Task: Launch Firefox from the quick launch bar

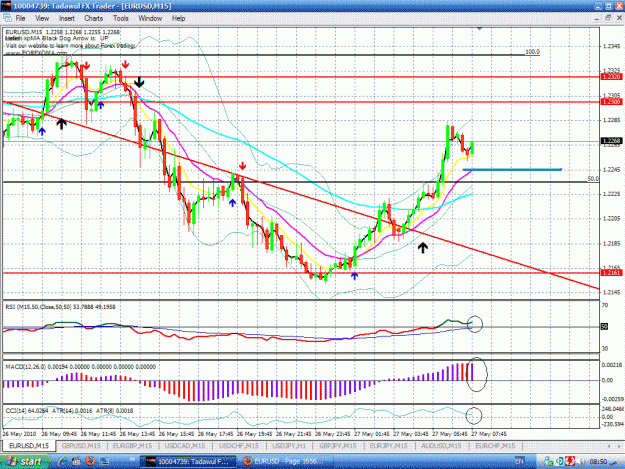Action: [x=90, y=461]
